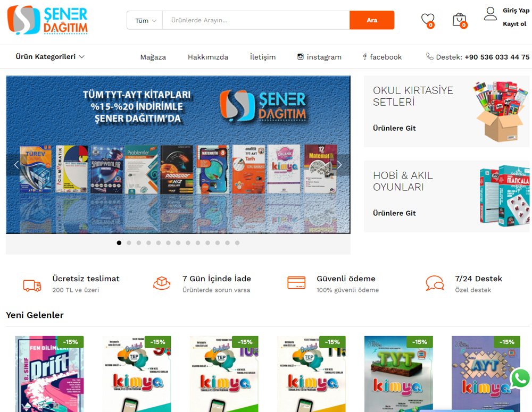The image size is (532, 412).
Task: Click Ürünlere Git under Okul Kırtasiye Setleri
Action: point(394,128)
